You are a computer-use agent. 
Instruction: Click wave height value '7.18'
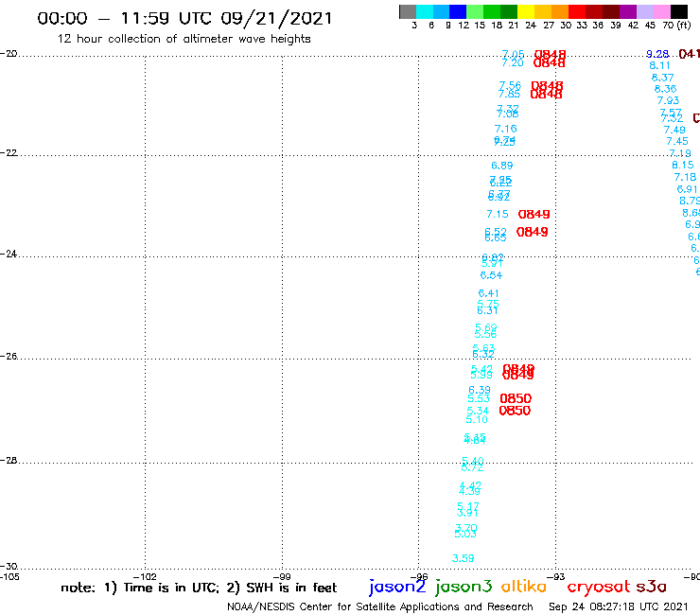pyautogui.click(x=685, y=177)
